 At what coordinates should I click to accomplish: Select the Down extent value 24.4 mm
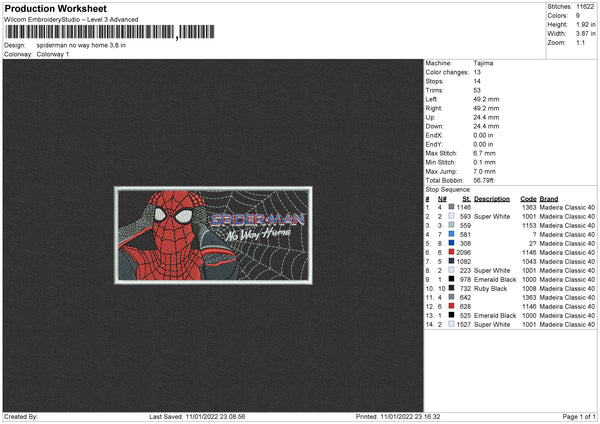pos(486,126)
